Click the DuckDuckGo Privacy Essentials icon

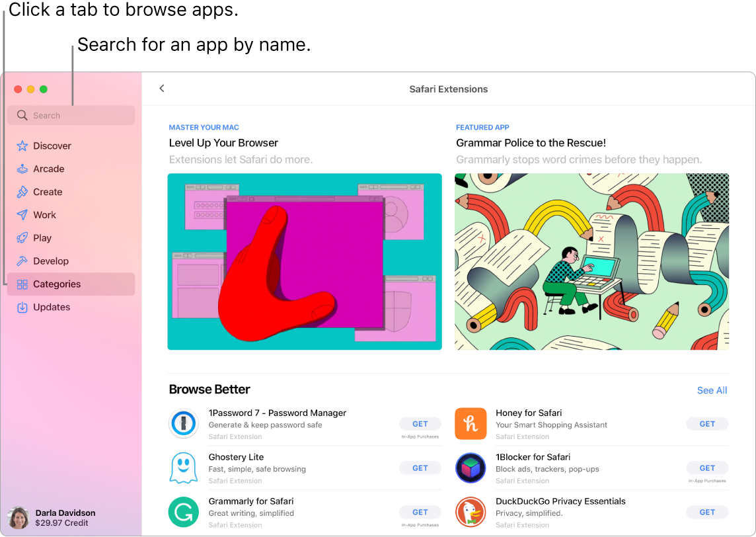point(471,512)
